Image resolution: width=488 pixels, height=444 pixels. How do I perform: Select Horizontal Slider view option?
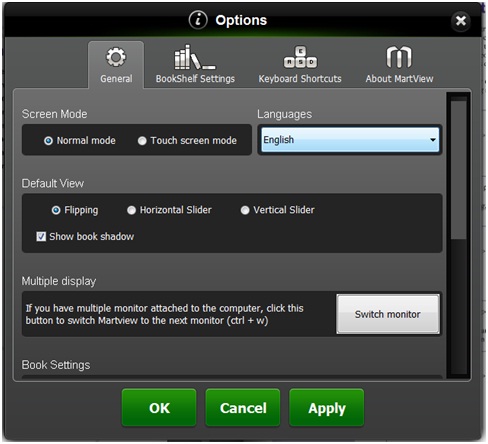(x=131, y=210)
